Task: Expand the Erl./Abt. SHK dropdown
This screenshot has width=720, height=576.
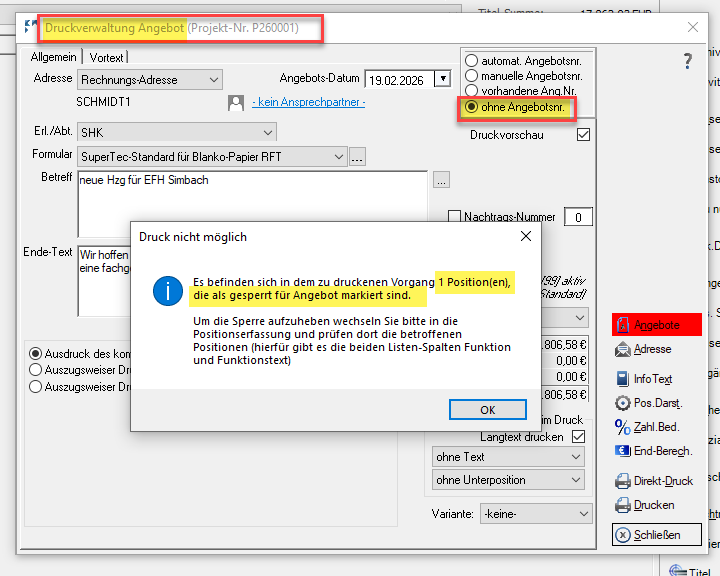Action: tap(268, 132)
